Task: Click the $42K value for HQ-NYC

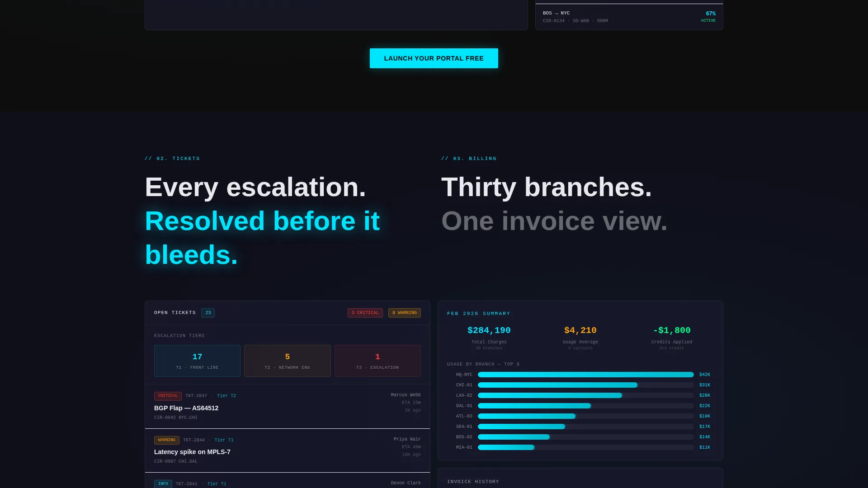Action: 704,375
